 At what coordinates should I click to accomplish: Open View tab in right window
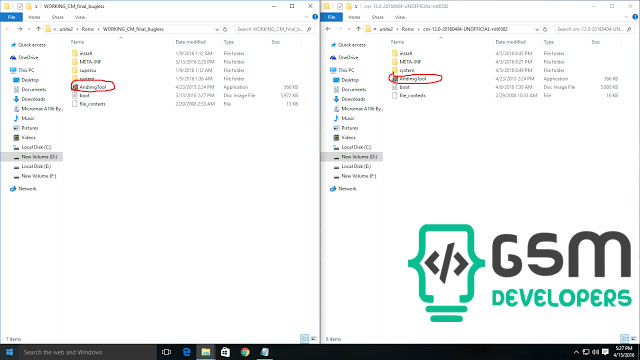[x=400, y=17]
